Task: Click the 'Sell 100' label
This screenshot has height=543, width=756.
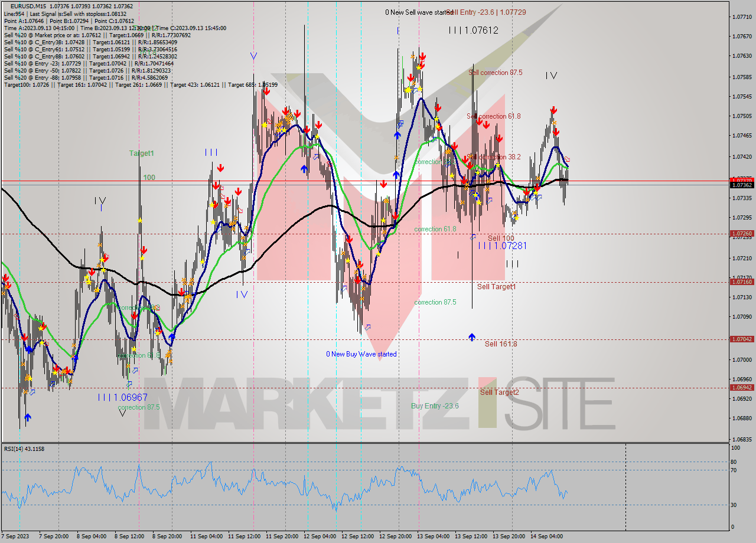Action: click(x=501, y=238)
